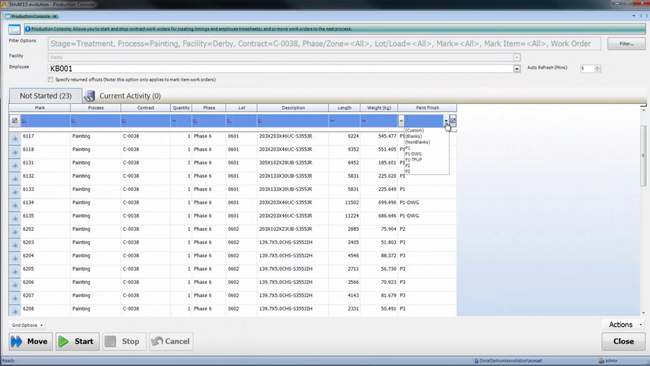Click the clear-all-filters icon at filter row start
Viewport: 650px width, 366px height.
pos(15,121)
